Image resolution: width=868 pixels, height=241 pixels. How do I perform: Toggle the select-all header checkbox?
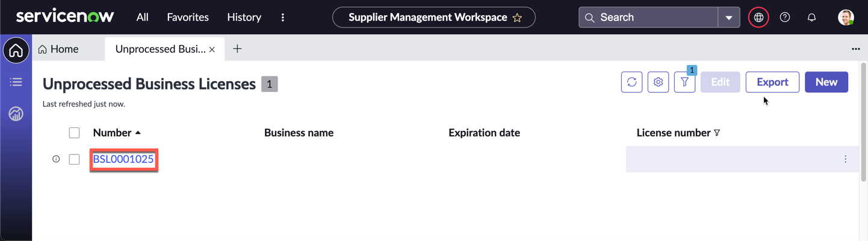pyautogui.click(x=75, y=133)
